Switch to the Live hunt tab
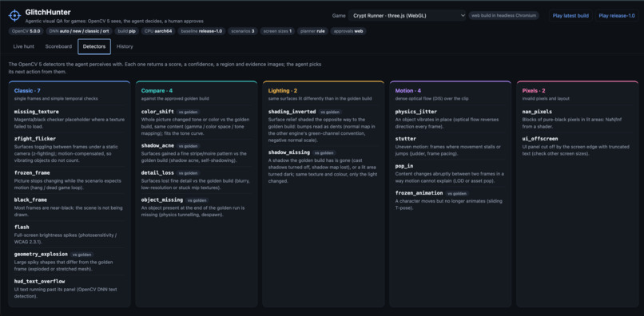 [23, 46]
